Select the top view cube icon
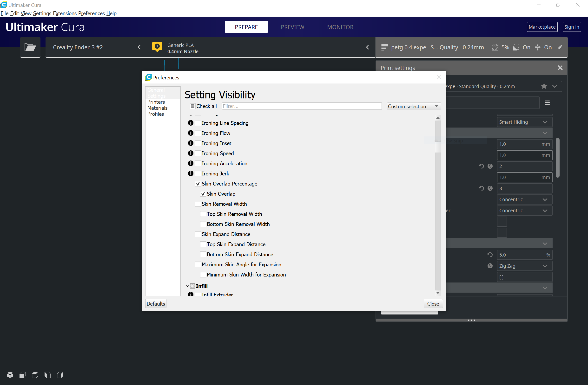Image resolution: width=588 pixels, height=385 pixels. pos(35,375)
